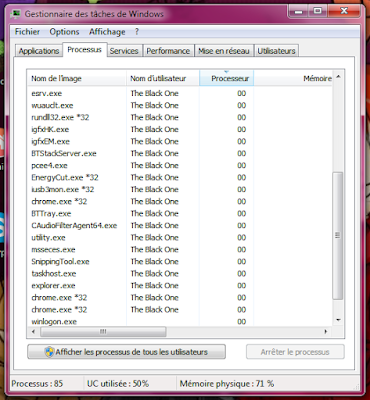This screenshot has width=370, height=400.
Task: Select the BTTray.exe process
Action: [180, 213]
